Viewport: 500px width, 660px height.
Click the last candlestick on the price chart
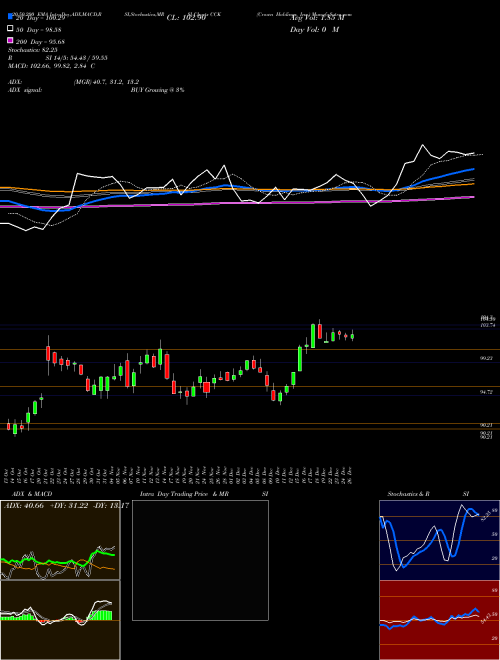tap(352, 336)
